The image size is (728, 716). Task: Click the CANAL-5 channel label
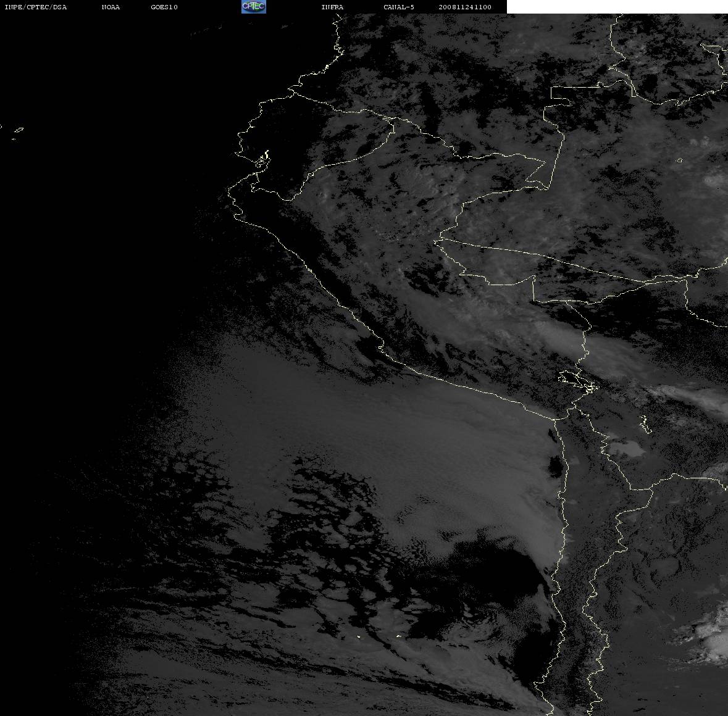point(398,7)
